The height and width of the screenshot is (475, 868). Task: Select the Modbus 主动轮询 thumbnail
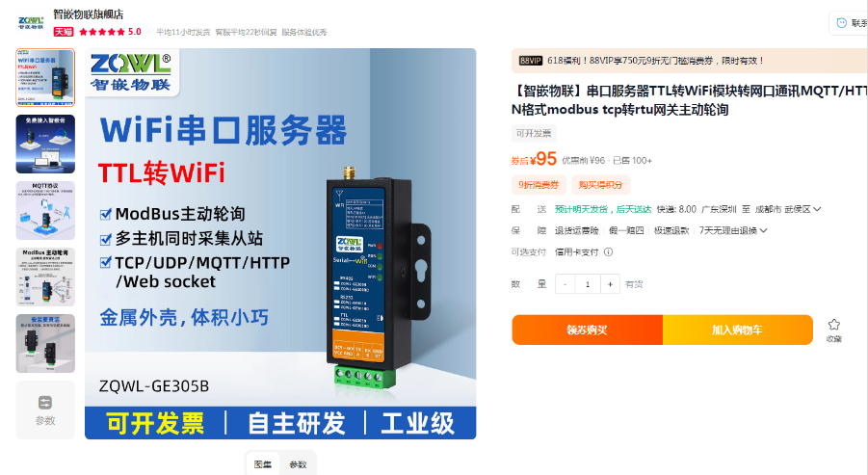45,277
